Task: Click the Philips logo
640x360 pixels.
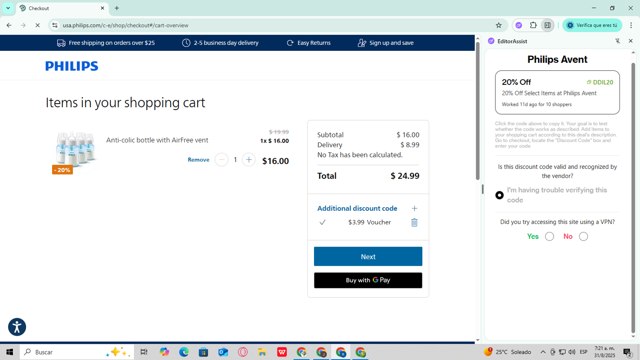Action: 71,66
